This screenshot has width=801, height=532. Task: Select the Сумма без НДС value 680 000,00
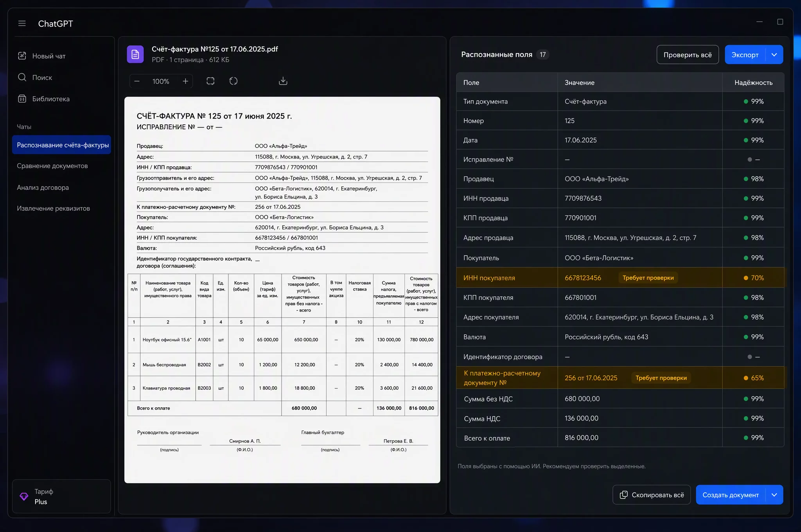tap(582, 399)
